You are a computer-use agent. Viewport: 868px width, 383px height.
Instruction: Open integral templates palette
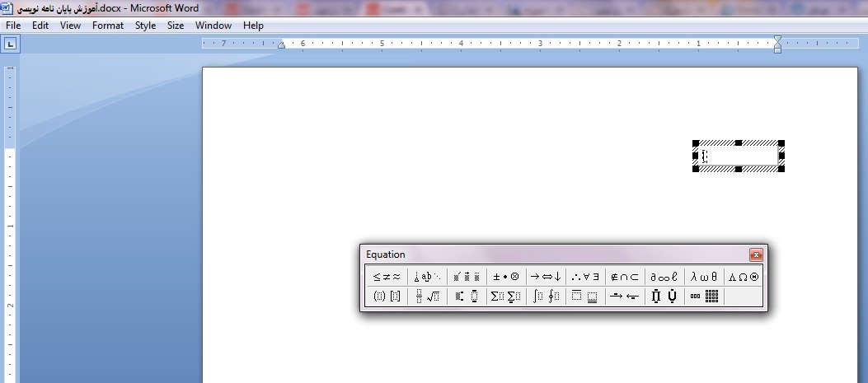(x=545, y=297)
